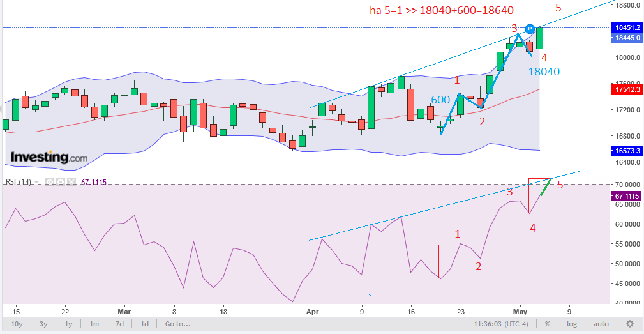Toggle logarithmic scale mode
Image resolution: width=644 pixels, height=334 pixels.
click(571, 324)
